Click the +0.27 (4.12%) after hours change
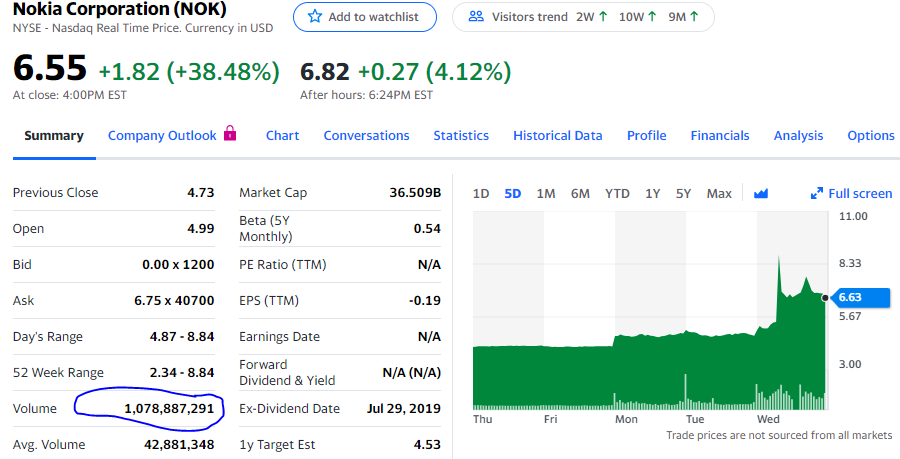Image resolution: width=900 pixels, height=459 pixels. (x=435, y=72)
